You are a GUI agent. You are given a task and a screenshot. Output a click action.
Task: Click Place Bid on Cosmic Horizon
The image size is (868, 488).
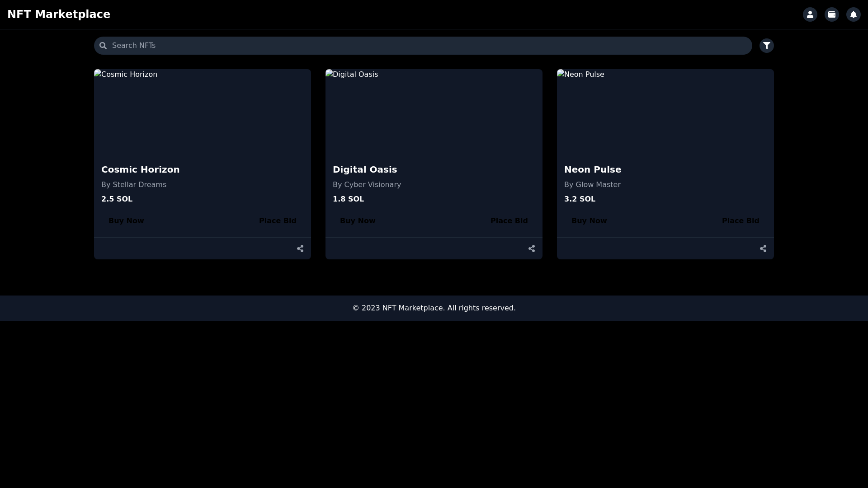pos(278,221)
